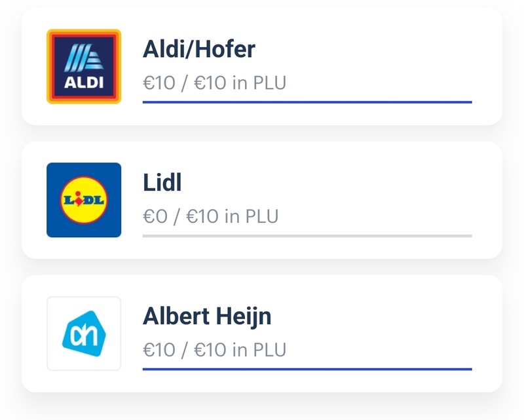Tap the blue AH emblem shape
Screen dimensions: 524x420
pyautogui.click(x=84, y=334)
